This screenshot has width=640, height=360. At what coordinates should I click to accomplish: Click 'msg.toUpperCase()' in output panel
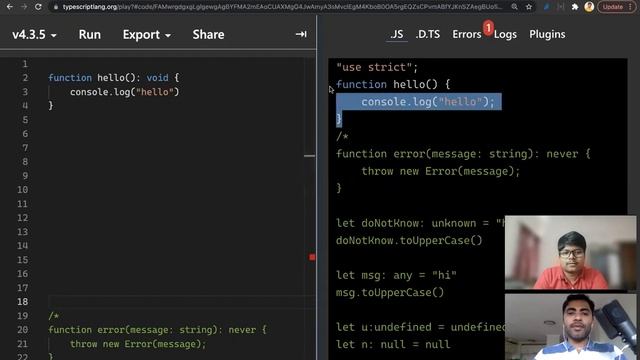(390, 292)
